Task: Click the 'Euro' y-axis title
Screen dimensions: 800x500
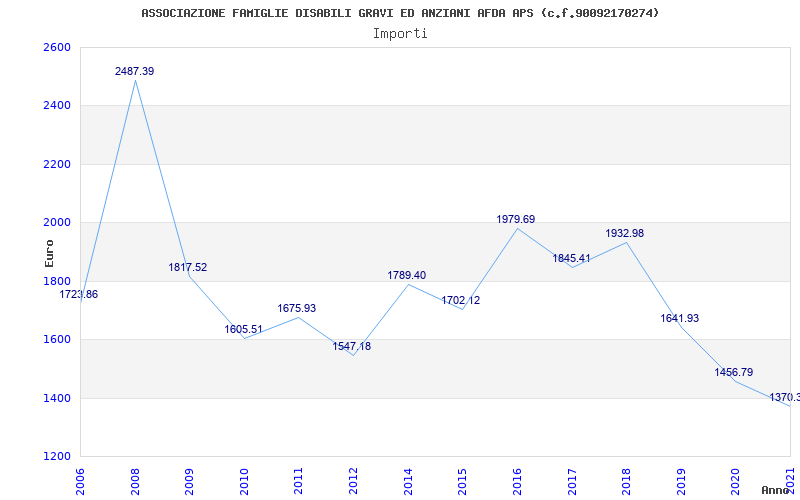Action: tap(49, 253)
